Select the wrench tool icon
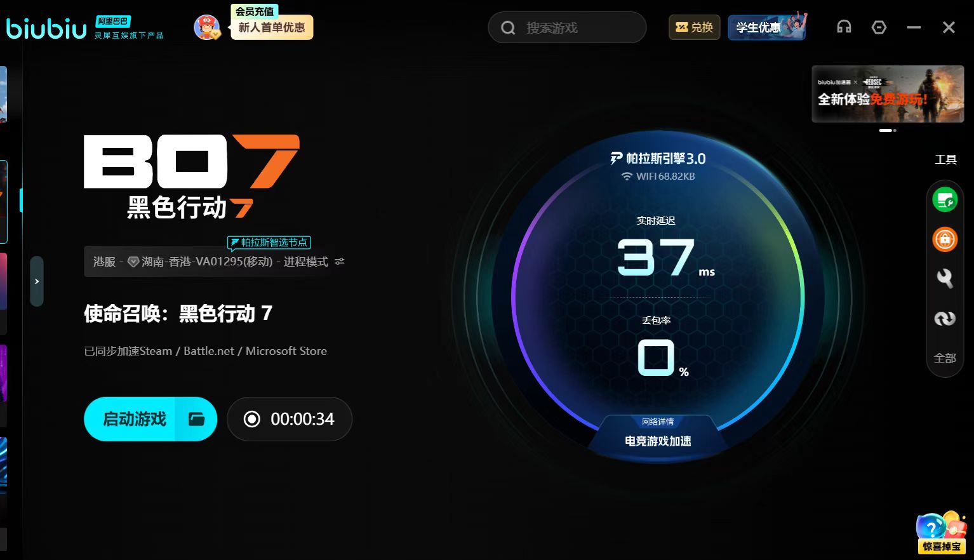Viewport: 974px width, 560px height. (x=945, y=278)
